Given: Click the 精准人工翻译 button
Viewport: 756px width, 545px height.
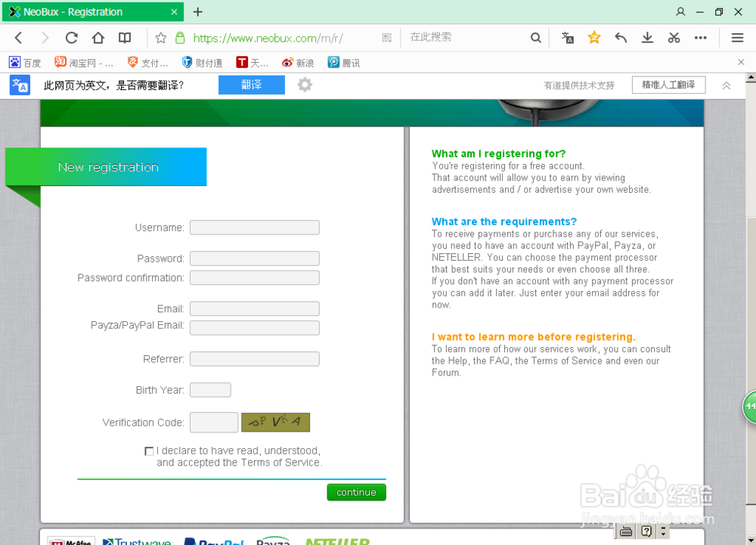Looking at the screenshot, I should pyautogui.click(x=669, y=85).
